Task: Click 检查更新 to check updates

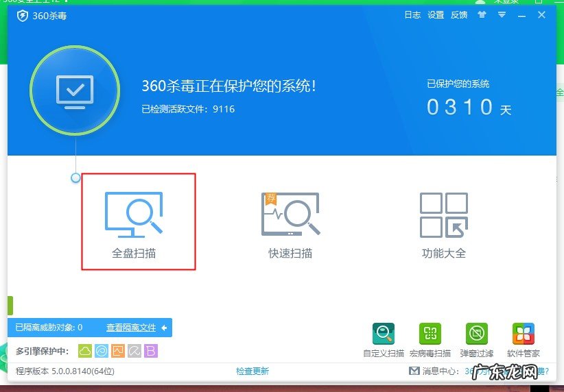Action: tap(252, 371)
